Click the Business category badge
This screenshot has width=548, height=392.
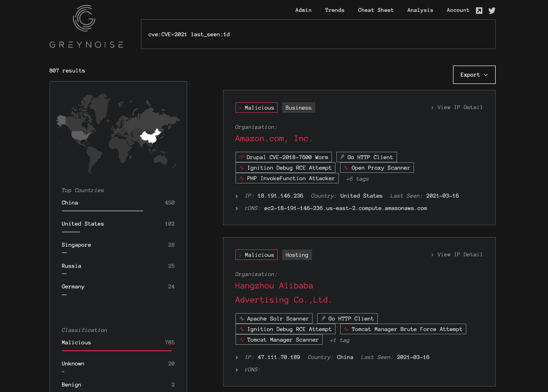[x=298, y=107]
